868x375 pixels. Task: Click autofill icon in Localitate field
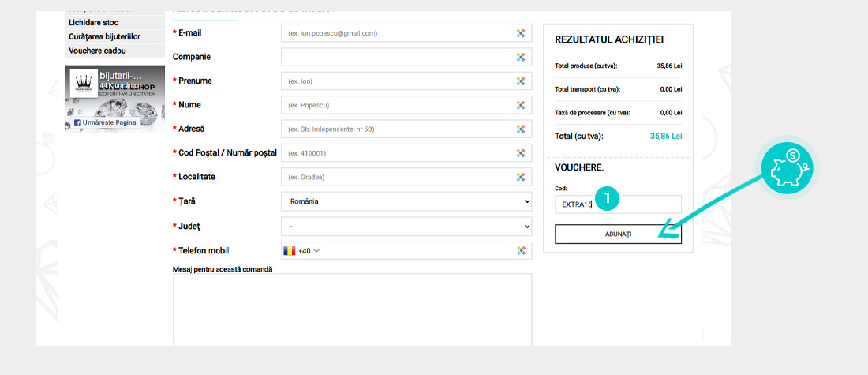click(x=521, y=178)
